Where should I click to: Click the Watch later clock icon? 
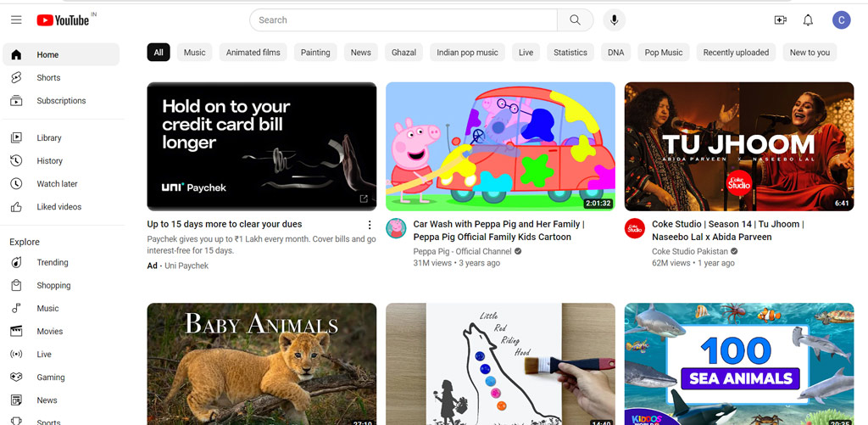(x=16, y=183)
